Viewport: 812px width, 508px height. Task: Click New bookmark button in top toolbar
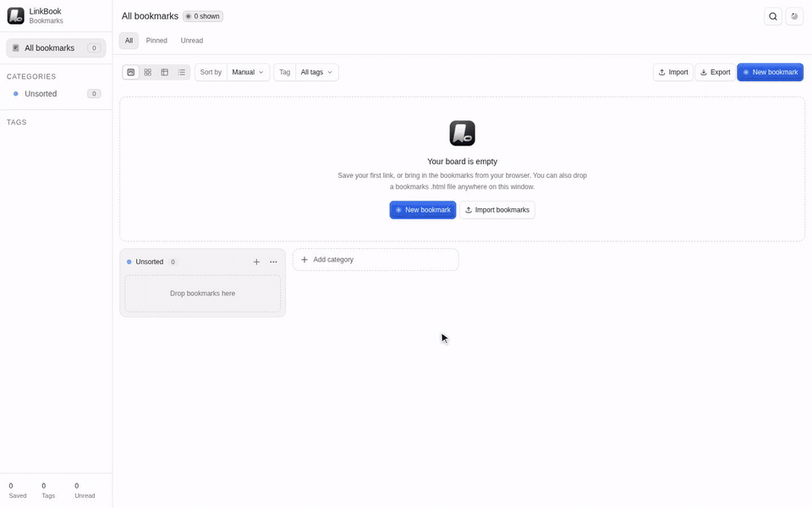(x=770, y=72)
